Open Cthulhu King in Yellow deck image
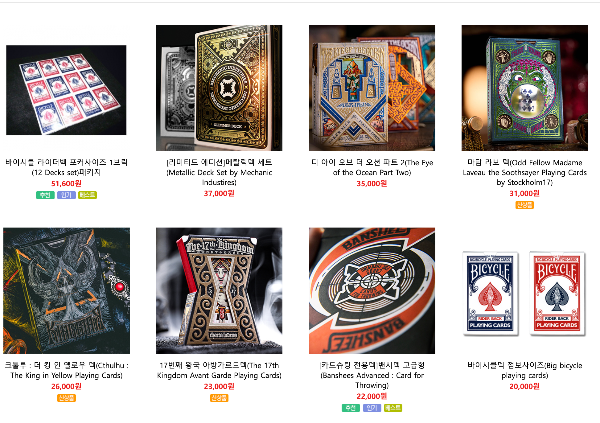Image resolution: width=600 pixels, height=423 pixels. (66, 291)
